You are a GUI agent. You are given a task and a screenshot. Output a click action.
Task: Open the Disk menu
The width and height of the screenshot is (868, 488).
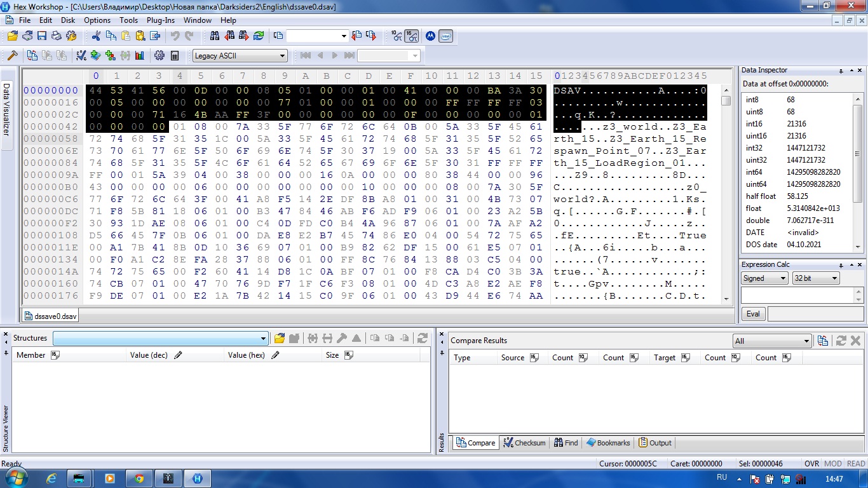(x=68, y=20)
